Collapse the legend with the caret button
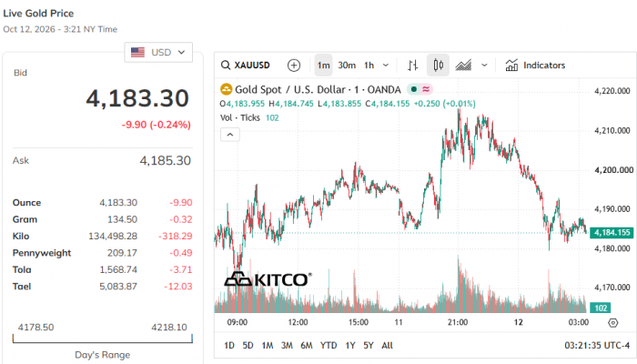The width and height of the screenshot is (637, 364). click(x=230, y=135)
